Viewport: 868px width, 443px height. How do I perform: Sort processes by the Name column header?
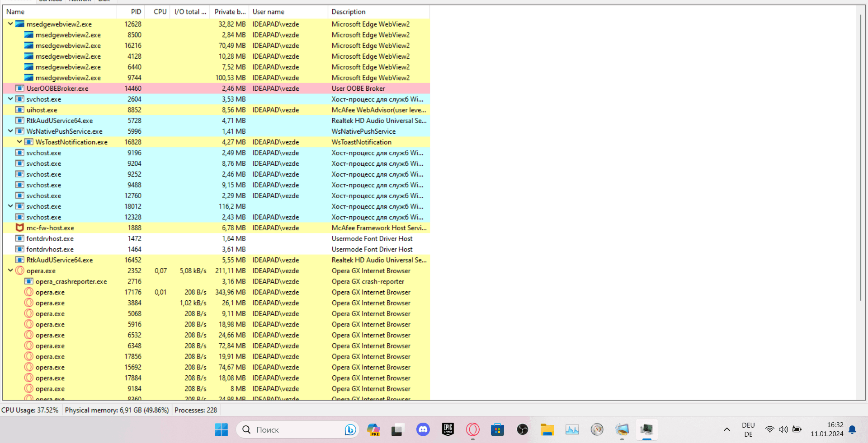pyautogui.click(x=59, y=12)
